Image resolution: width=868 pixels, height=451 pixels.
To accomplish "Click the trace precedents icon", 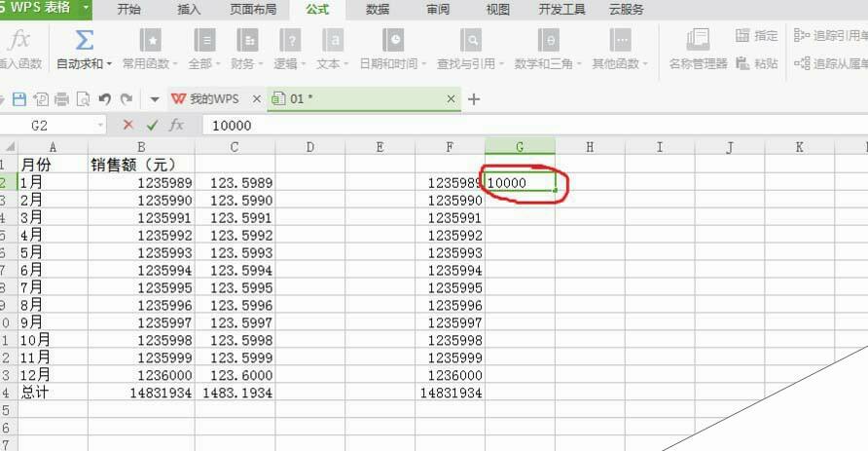I will pos(802,35).
